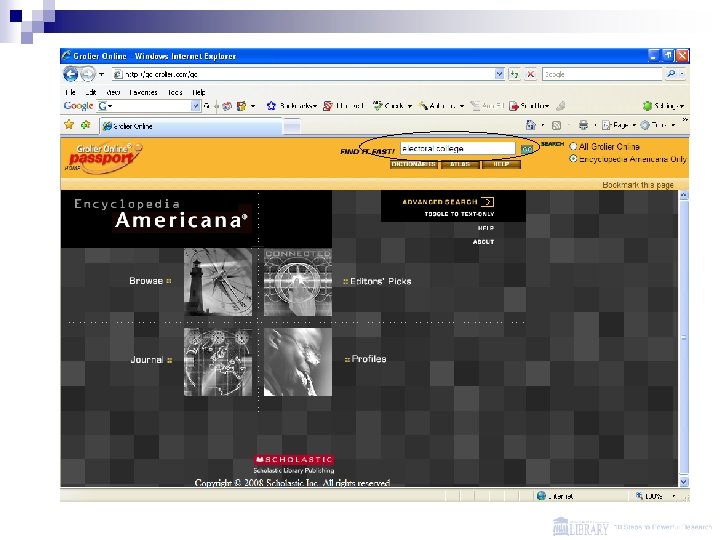Click the Grolier Online passport logo
Image resolution: width=720 pixels, height=540 pixels.
pyautogui.click(x=104, y=158)
